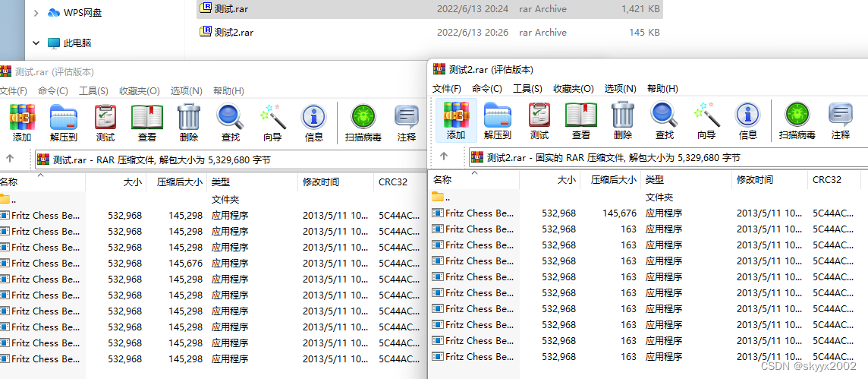The image size is (868, 379).
Task: Click Delete icon in 测试.rar window
Action: pyautogui.click(x=188, y=123)
